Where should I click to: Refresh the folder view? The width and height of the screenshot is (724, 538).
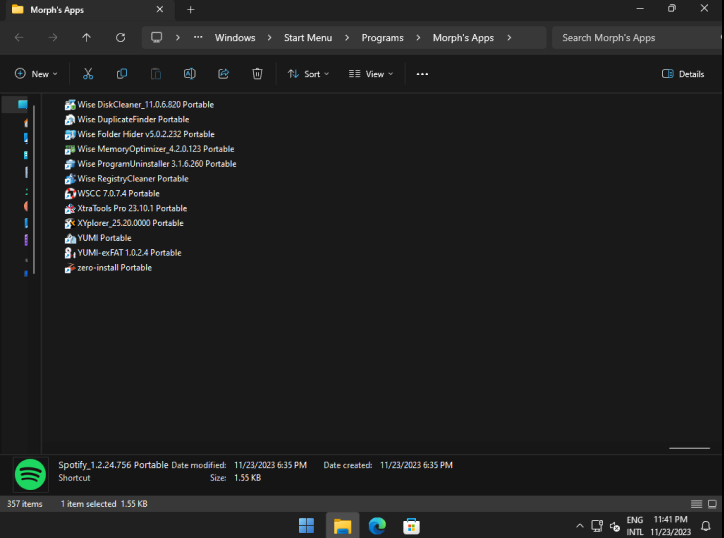pos(121,37)
